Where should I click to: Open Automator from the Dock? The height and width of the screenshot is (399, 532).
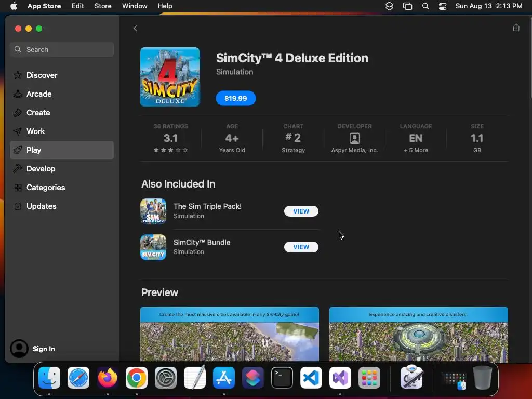pos(411,377)
